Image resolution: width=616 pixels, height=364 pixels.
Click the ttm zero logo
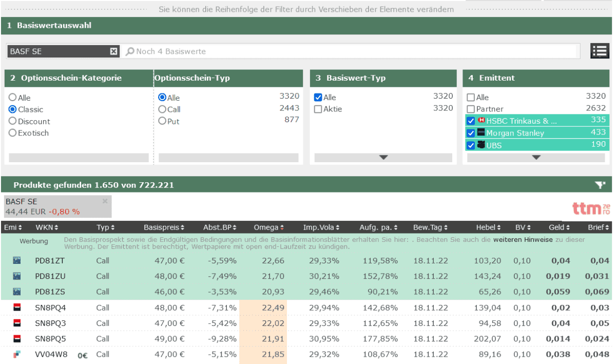[590, 208]
